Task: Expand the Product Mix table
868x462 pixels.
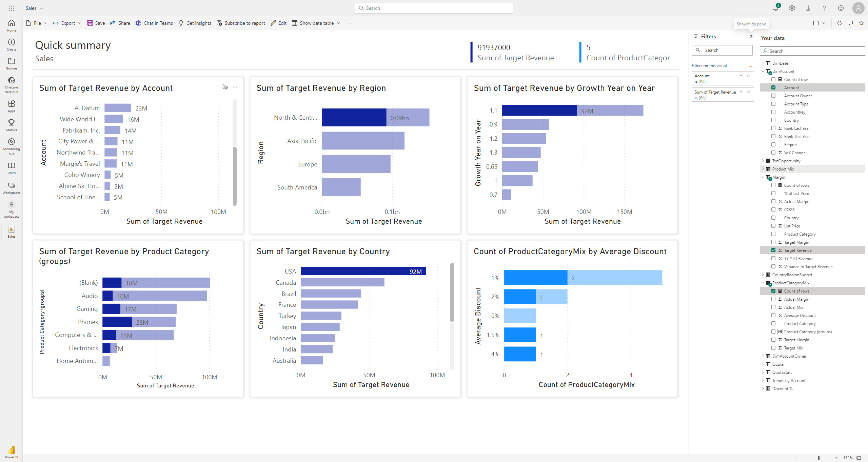Action: click(x=763, y=169)
